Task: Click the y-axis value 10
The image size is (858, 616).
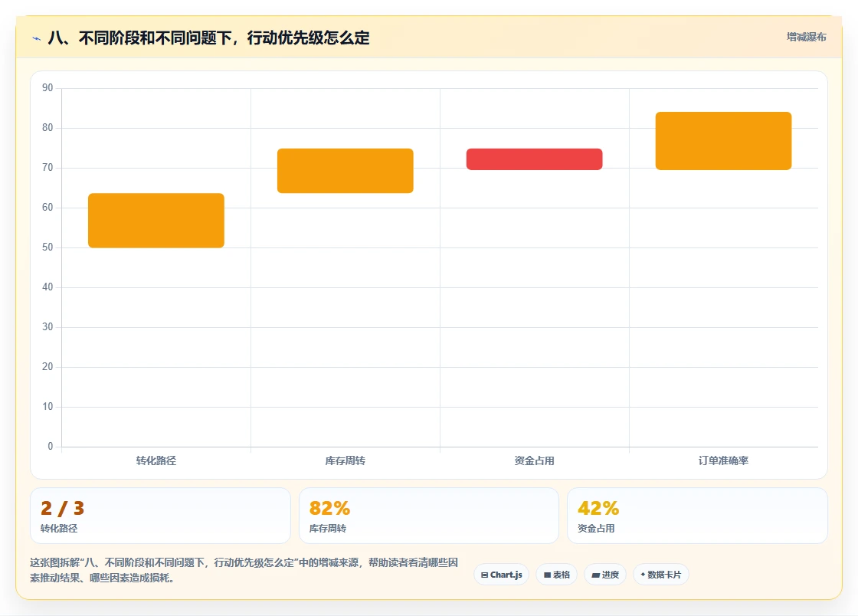Action: click(47, 407)
